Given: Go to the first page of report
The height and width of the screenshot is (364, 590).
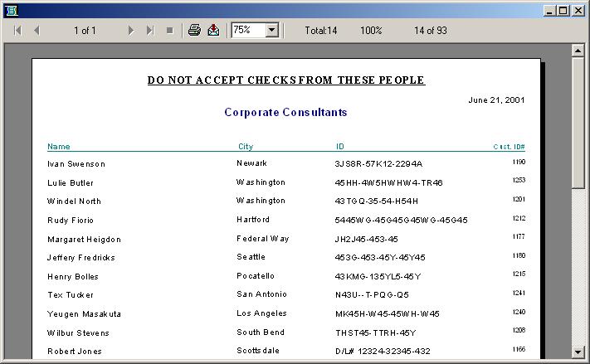Looking at the screenshot, I should [17, 31].
